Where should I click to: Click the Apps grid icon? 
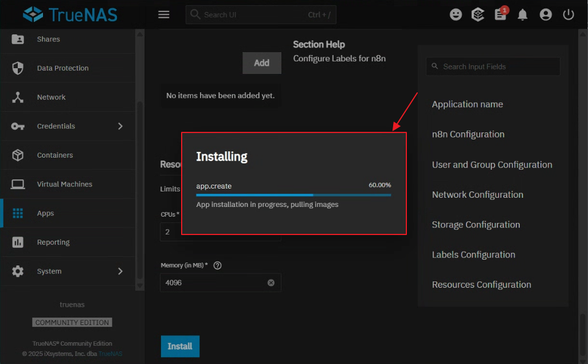[18, 213]
